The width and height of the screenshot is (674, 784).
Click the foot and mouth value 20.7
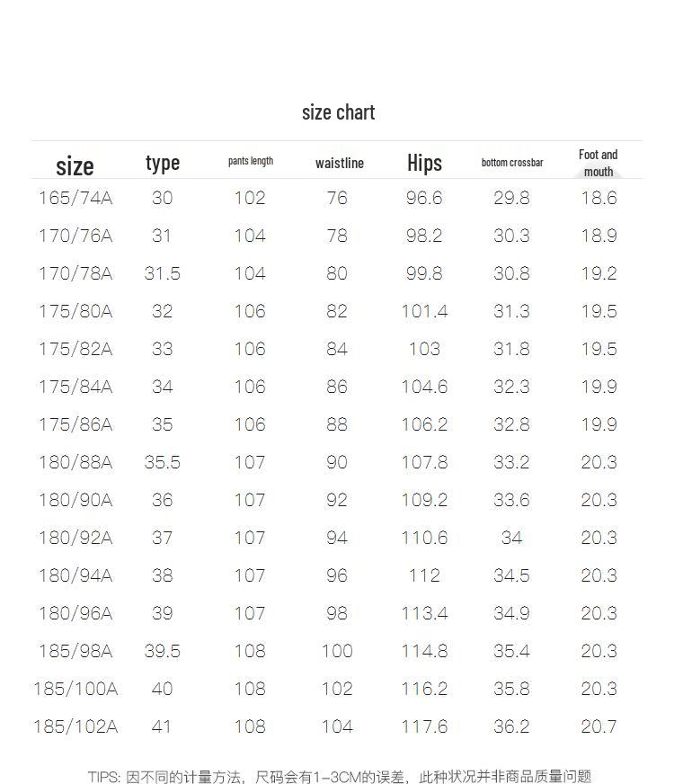tap(599, 726)
